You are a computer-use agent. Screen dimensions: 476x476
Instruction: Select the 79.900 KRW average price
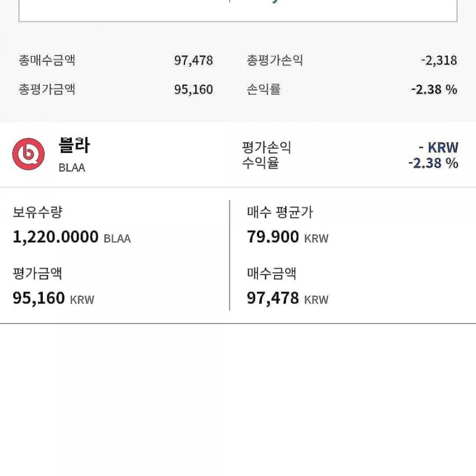coord(287,237)
